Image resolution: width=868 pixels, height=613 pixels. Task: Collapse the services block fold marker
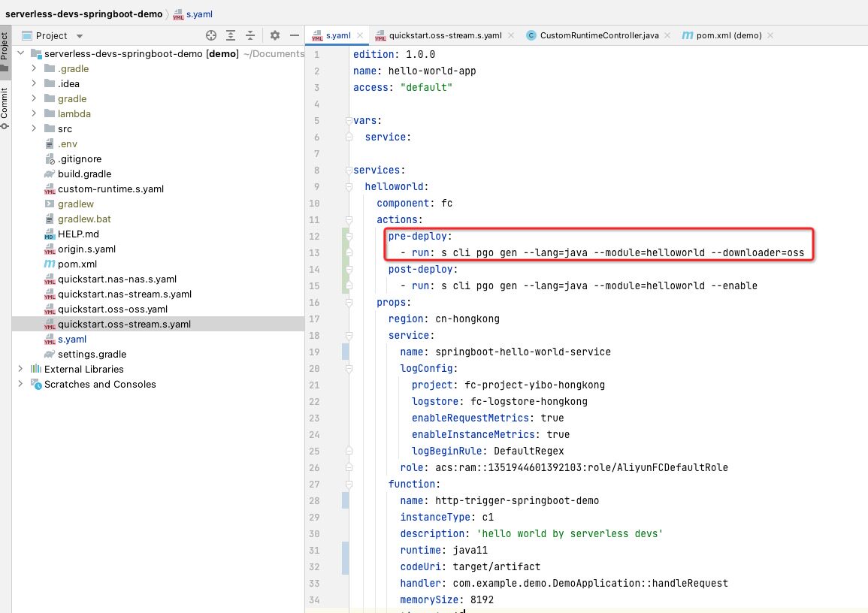point(348,171)
